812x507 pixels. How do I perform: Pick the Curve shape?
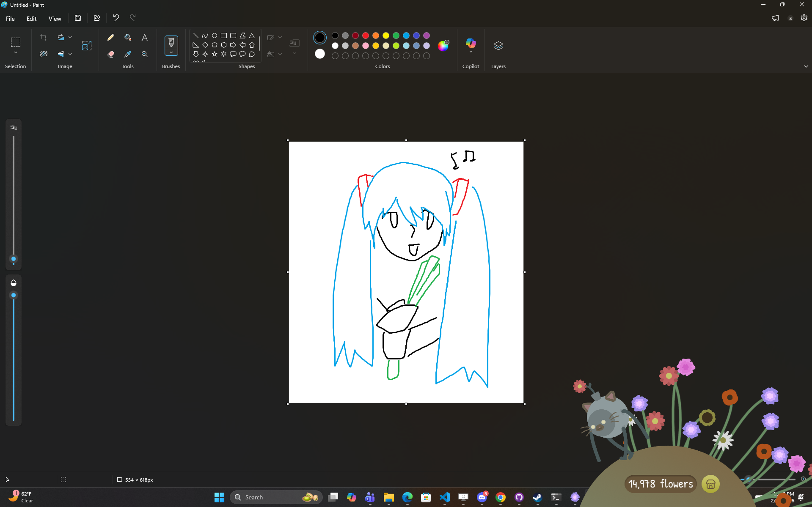pyautogui.click(x=205, y=36)
